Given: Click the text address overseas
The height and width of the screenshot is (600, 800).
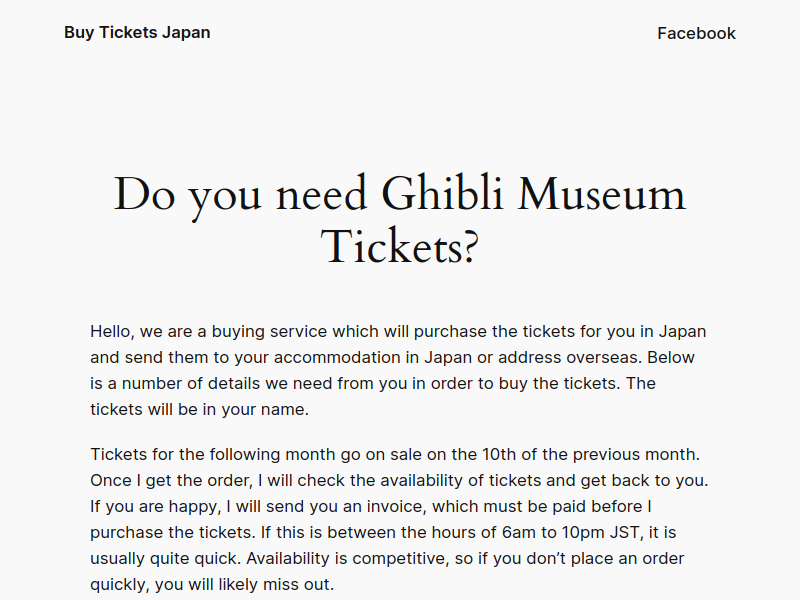Looking at the screenshot, I should point(569,357).
